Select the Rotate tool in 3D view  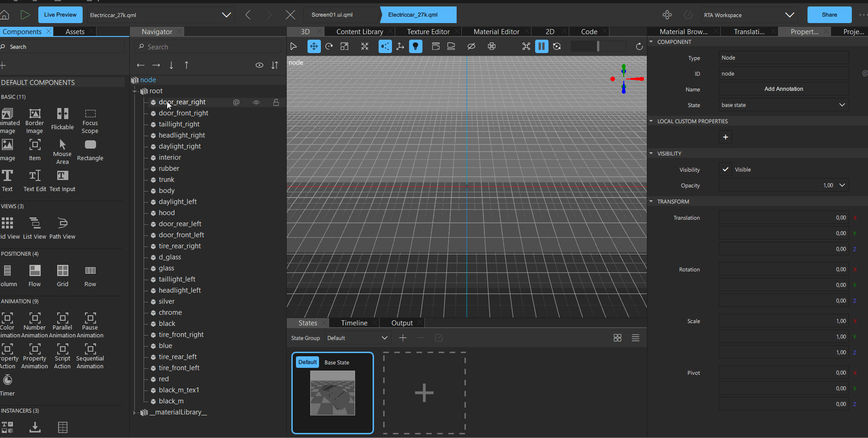(x=329, y=46)
